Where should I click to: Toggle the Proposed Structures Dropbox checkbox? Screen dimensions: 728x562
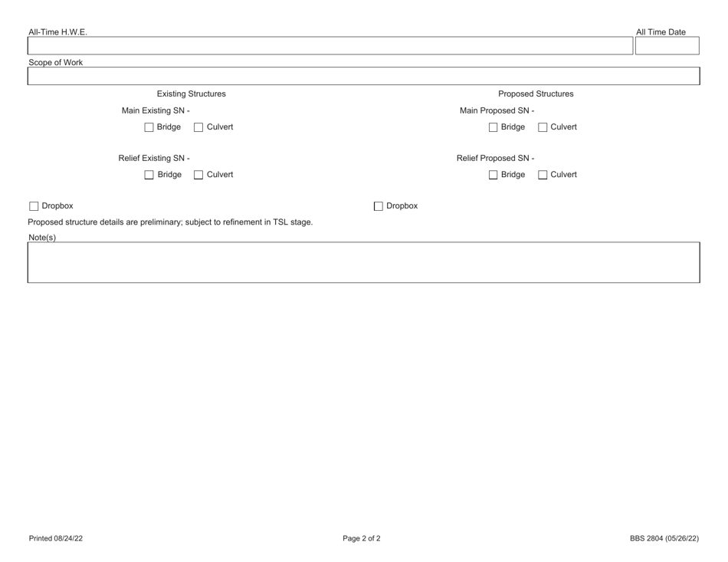pos(379,206)
